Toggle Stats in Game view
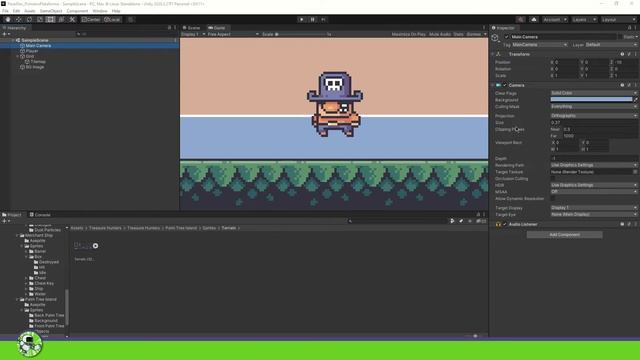This screenshot has width=640, height=360. point(458,34)
